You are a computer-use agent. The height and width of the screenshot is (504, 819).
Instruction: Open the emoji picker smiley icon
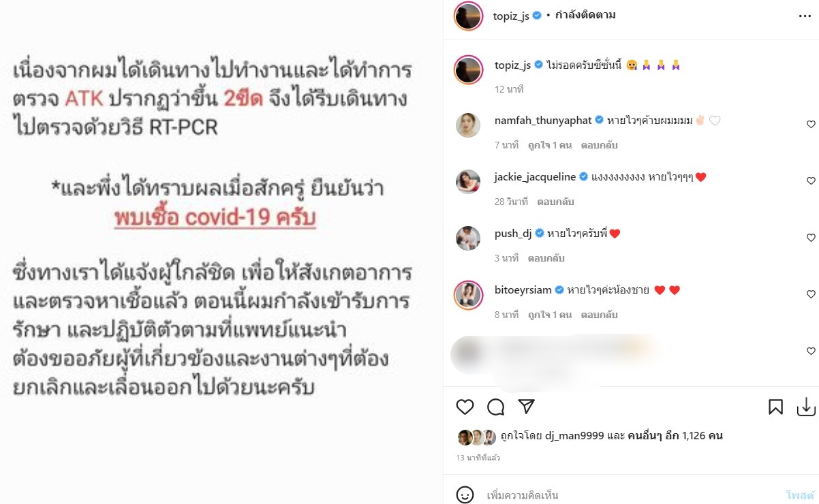coord(465,494)
